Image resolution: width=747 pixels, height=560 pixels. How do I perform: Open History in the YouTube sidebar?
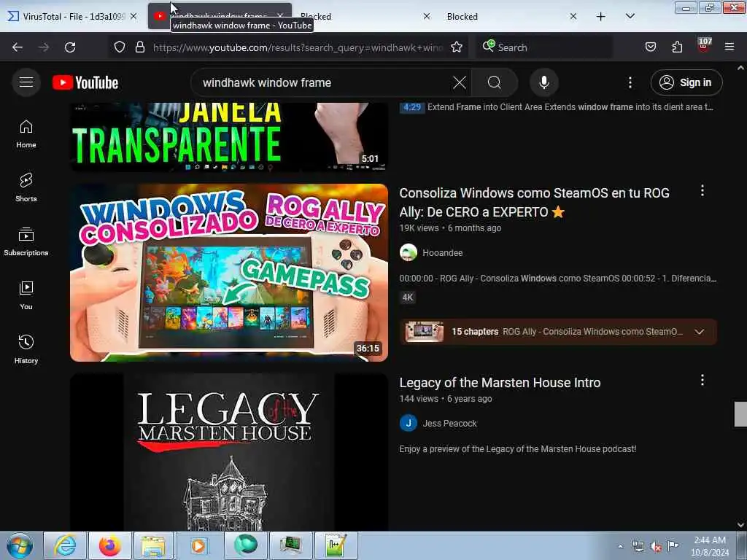[26, 349]
